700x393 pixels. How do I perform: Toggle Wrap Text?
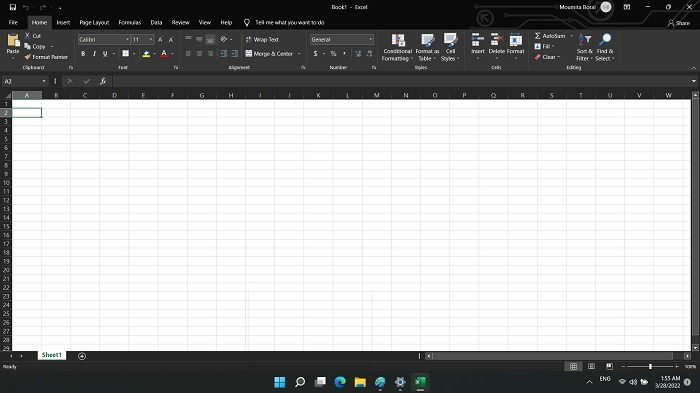[262, 39]
